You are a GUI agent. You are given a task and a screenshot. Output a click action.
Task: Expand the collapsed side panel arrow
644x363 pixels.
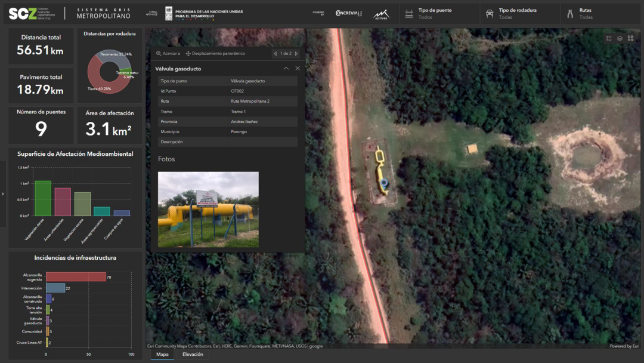click(3, 193)
